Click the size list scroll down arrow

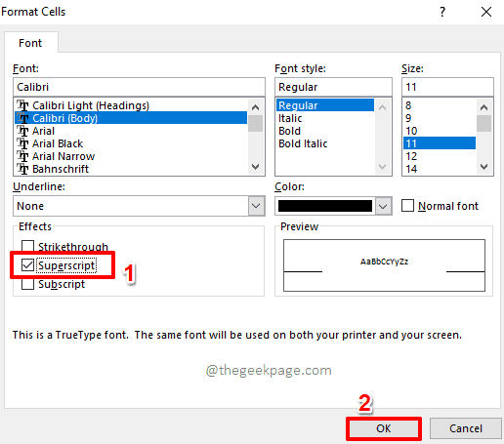(x=484, y=167)
